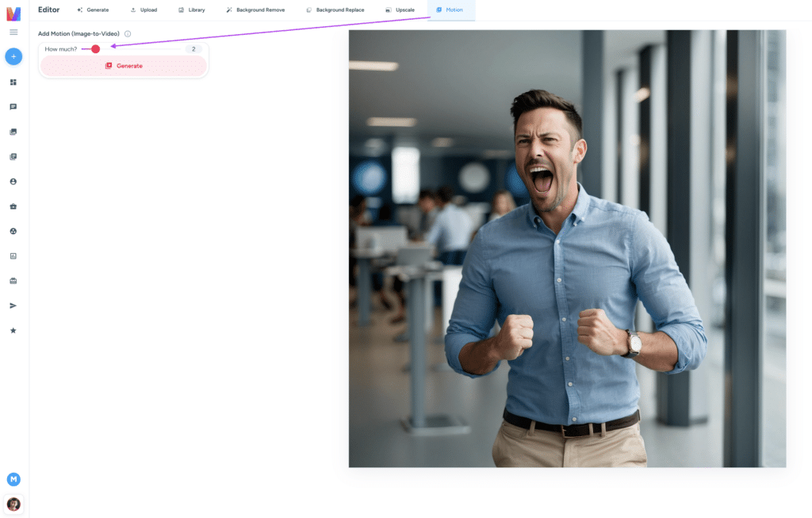Toggle the hamburger menu in sidebar

(13, 32)
